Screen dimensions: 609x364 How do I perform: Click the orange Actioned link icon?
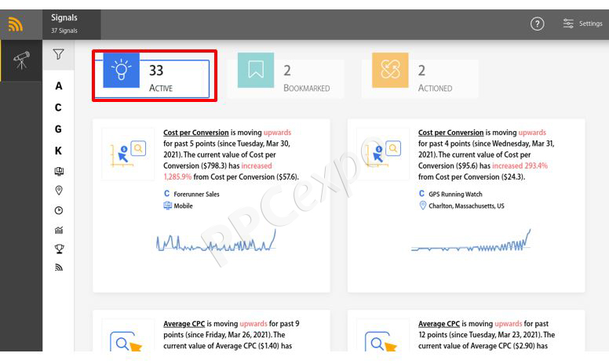390,71
